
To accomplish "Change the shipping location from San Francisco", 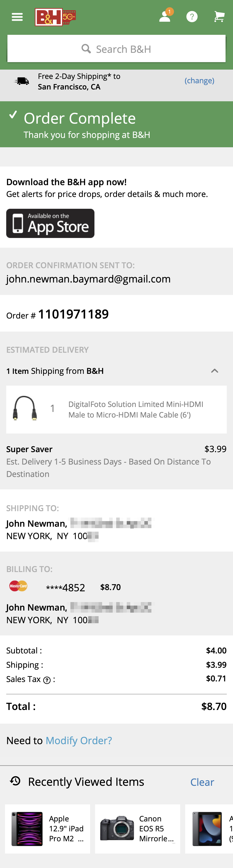I will [x=199, y=81].
